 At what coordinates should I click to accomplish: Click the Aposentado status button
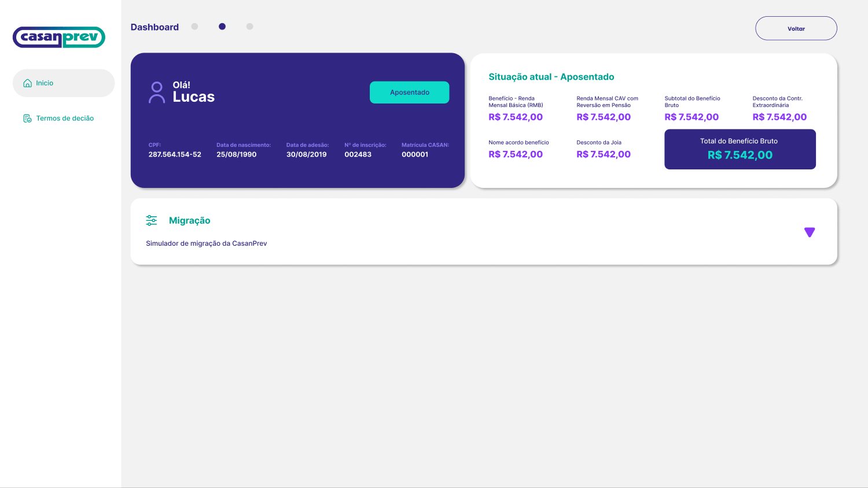(x=410, y=93)
